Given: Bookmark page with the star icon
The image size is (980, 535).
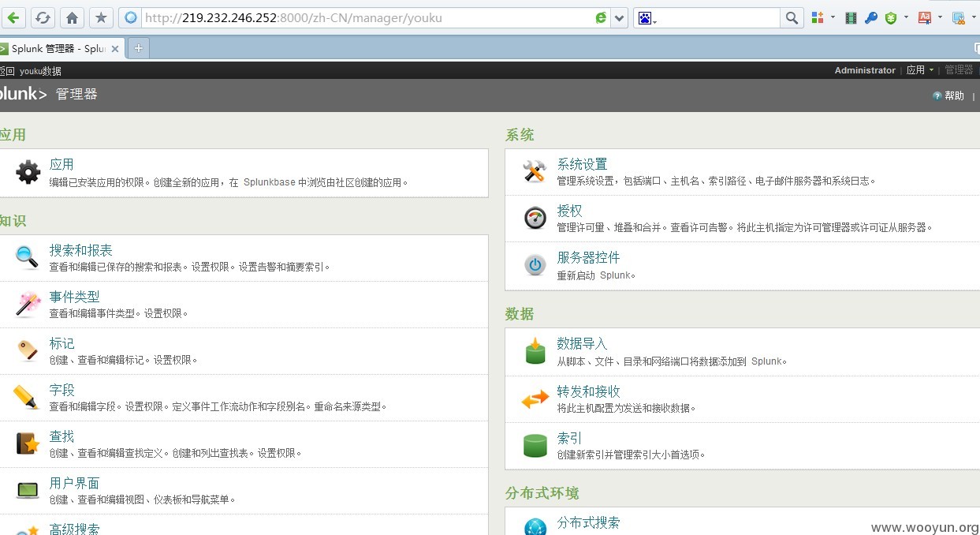Looking at the screenshot, I should 100,17.
